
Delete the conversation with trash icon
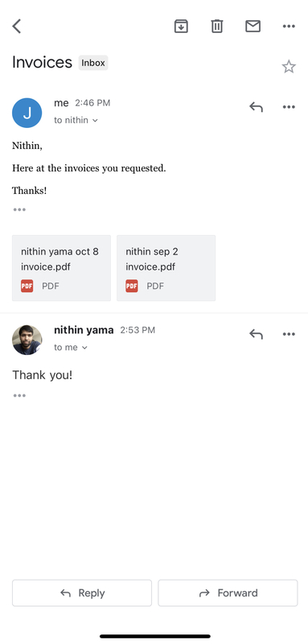click(217, 27)
